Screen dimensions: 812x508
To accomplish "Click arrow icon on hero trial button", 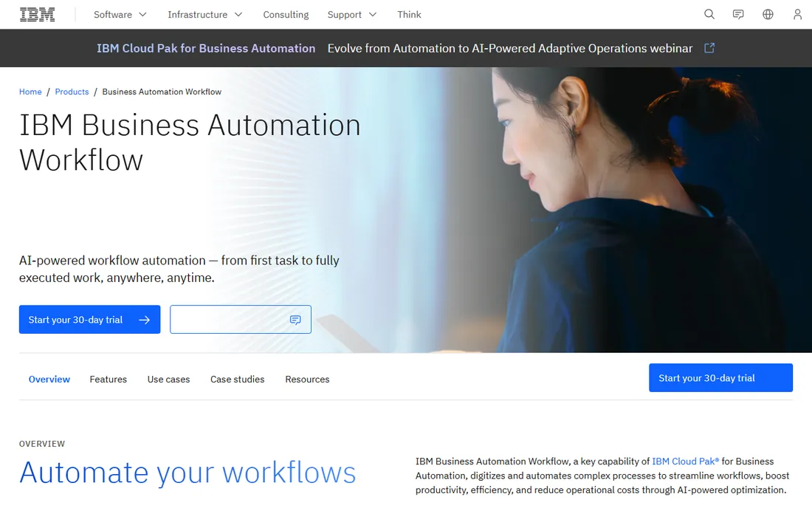I will pos(145,320).
